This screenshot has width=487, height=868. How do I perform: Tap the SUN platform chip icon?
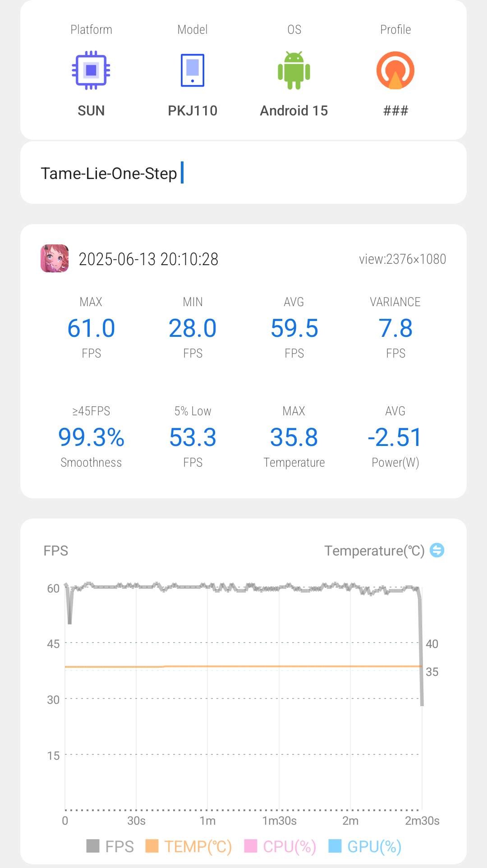click(91, 70)
